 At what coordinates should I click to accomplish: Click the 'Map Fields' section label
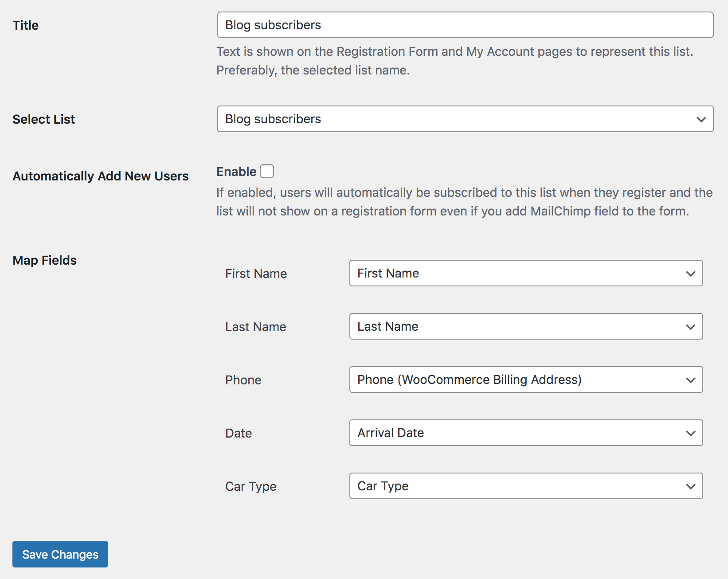44,260
